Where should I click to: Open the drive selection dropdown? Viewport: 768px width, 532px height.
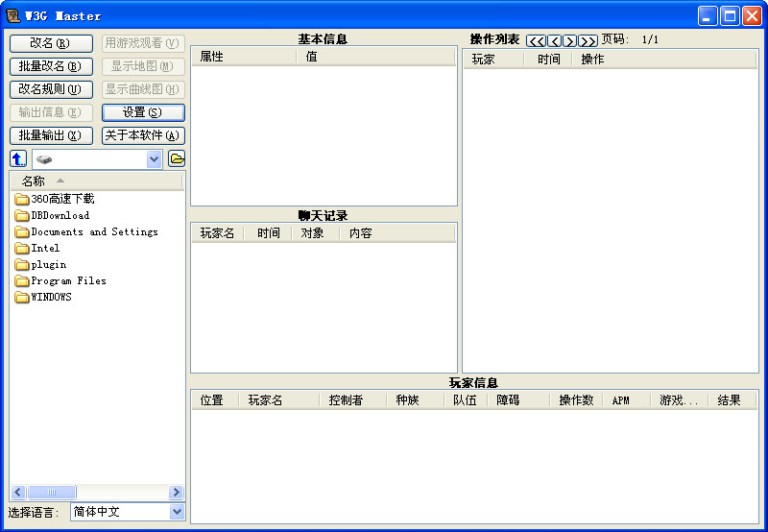pos(154,159)
